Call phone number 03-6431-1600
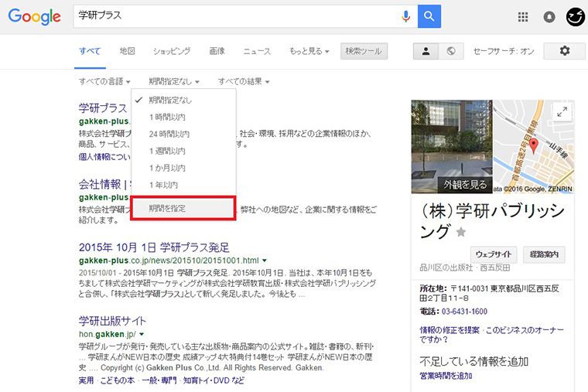The image size is (588, 392). coord(464,312)
